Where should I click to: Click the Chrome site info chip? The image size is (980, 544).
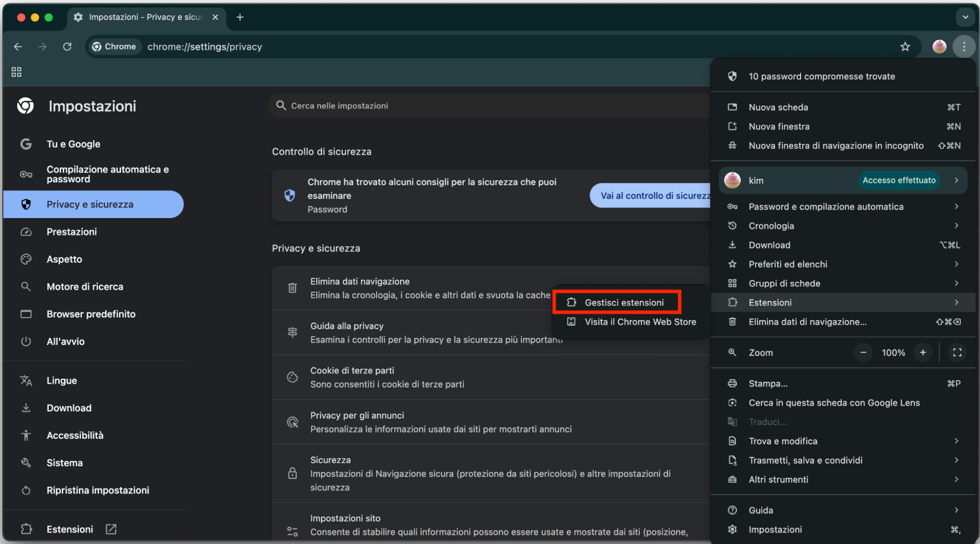[114, 47]
